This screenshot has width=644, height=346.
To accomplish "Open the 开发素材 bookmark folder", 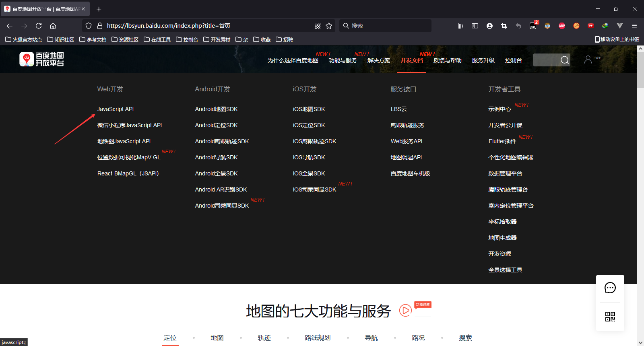I will click(217, 39).
